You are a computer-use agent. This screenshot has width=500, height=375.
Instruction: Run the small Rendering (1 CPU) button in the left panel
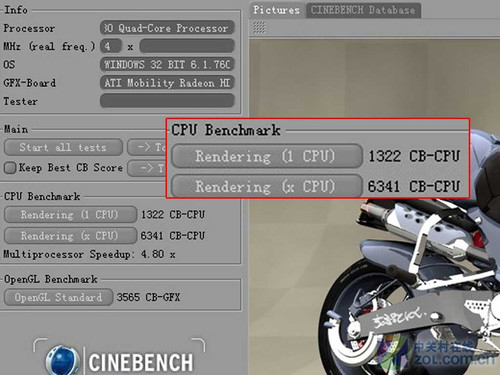(x=70, y=215)
